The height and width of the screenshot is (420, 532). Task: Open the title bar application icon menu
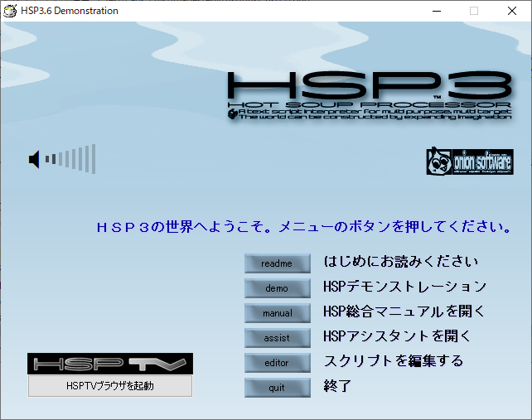(x=11, y=11)
